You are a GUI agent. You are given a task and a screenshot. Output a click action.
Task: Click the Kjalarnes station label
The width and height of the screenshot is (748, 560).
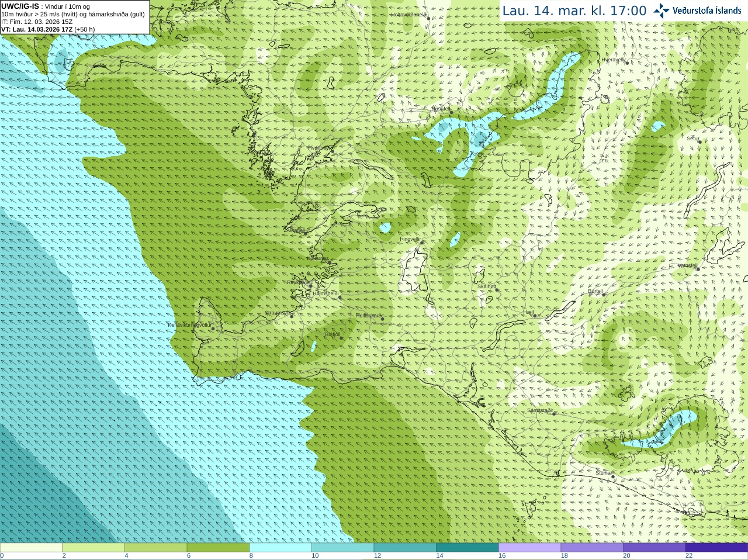[x=318, y=258]
